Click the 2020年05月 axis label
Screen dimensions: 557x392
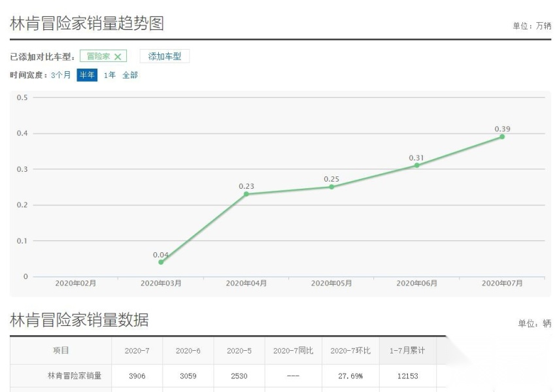pos(331,284)
